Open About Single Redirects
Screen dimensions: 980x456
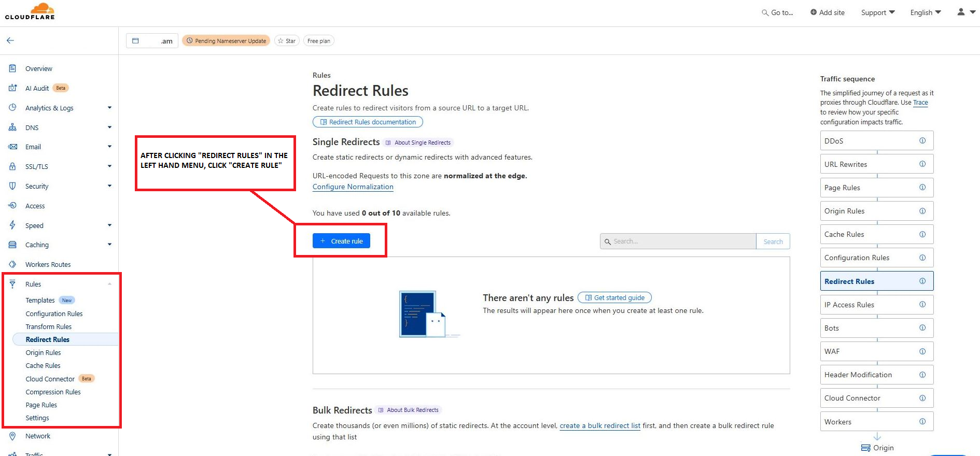[x=418, y=142]
